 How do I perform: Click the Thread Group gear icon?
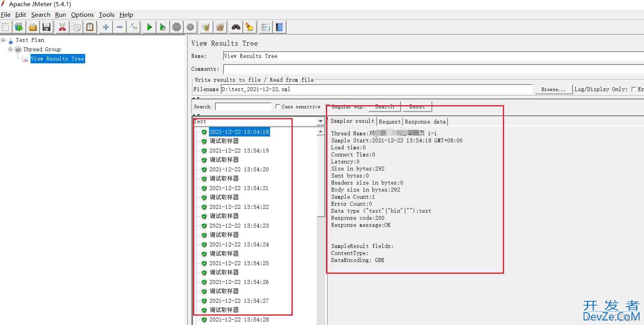coord(18,49)
